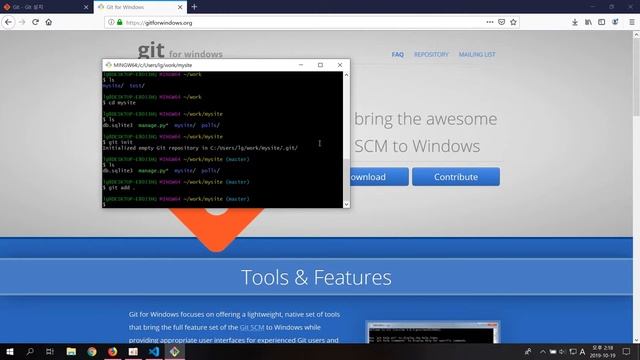The width and height of the screenshot is (640, 360).
Task: Click the 'git init' command line in terminal
Action: click(x=118, y=142)
